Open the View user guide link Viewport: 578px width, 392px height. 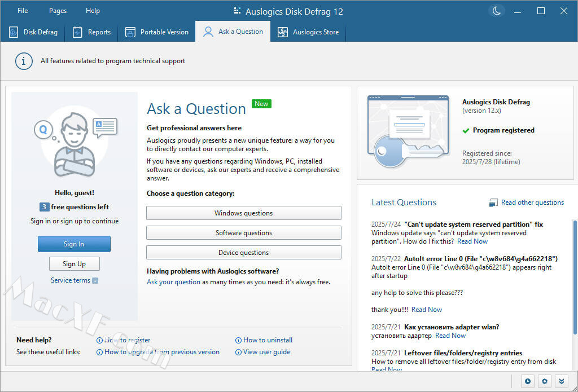click(266, 352)
